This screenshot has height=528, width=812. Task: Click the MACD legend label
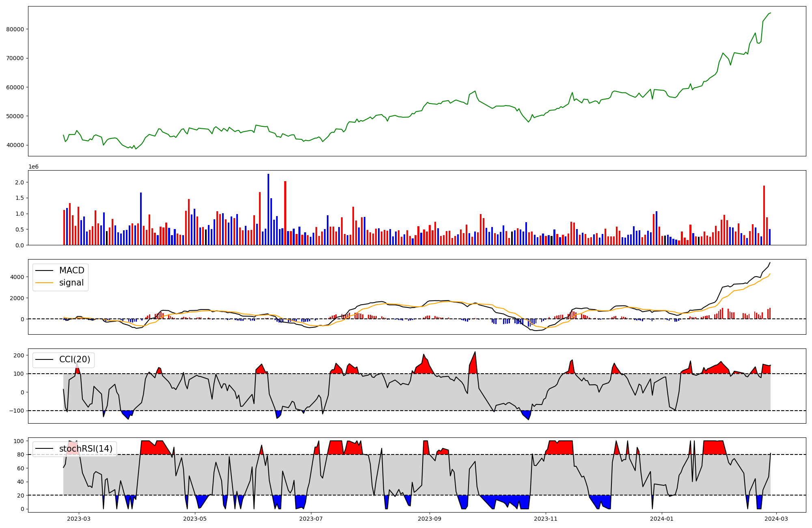coord(71,270)
